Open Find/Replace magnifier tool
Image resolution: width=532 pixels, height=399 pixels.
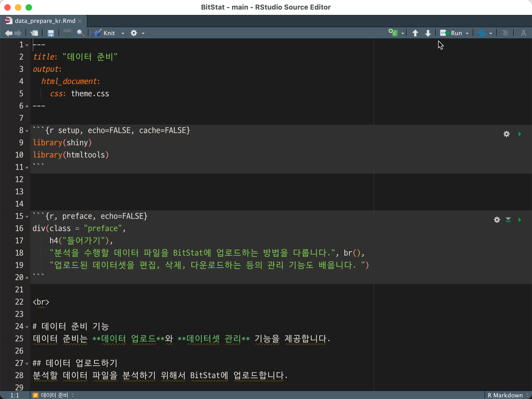[80, 33]
